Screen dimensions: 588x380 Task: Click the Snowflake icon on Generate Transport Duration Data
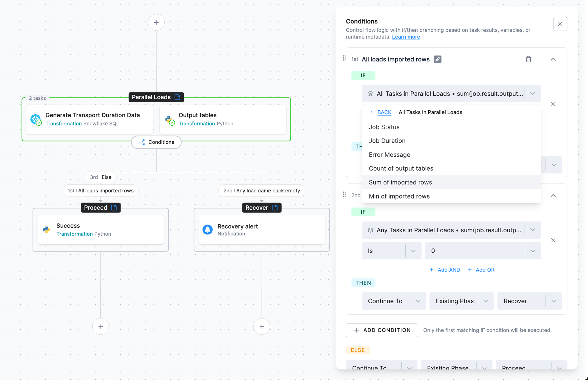coord(36,119)
